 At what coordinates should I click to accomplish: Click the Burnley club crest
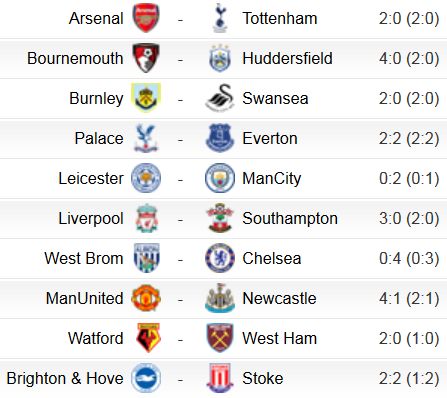pos(146,98)
